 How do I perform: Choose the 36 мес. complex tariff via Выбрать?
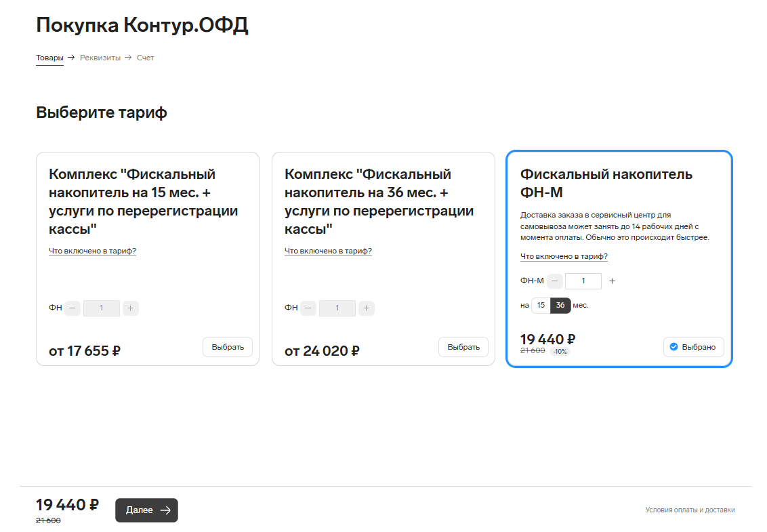point(463,347)
